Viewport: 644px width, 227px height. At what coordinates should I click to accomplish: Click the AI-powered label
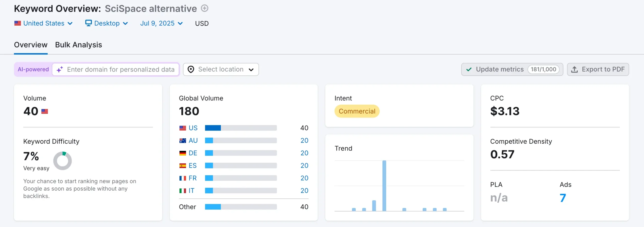[33, 69]
